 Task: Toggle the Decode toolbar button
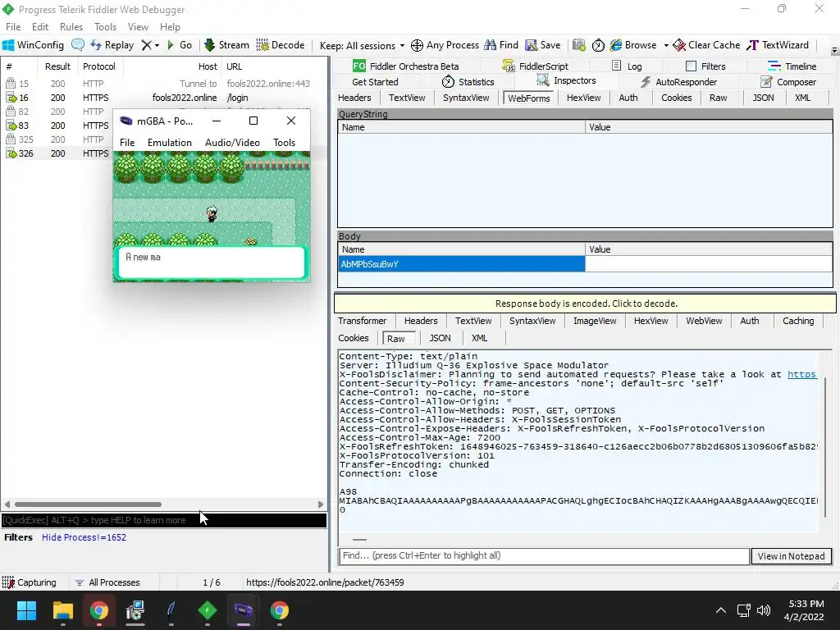point(281,45)
